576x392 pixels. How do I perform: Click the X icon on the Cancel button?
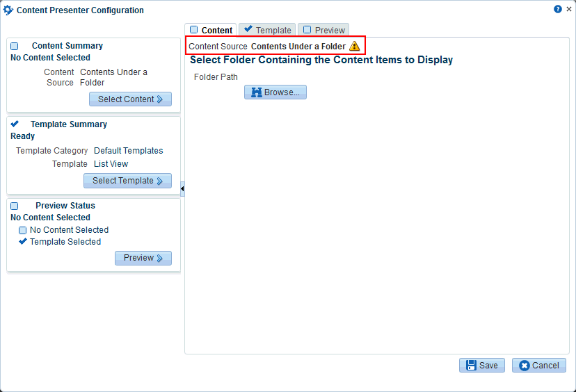[x=525, y=366]
